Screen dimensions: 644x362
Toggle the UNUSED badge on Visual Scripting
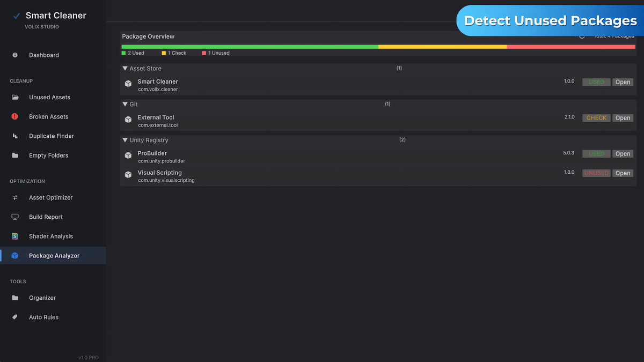click(x=596, y=173)
